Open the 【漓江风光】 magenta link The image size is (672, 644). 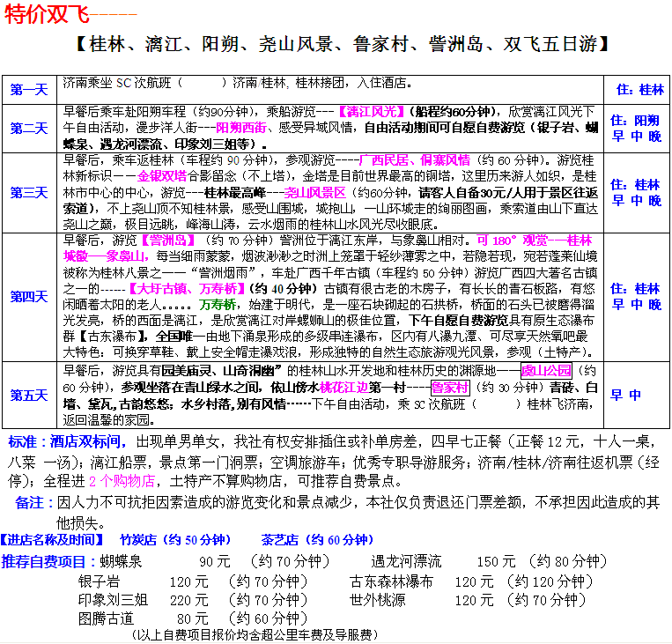[x=371, y=113]
